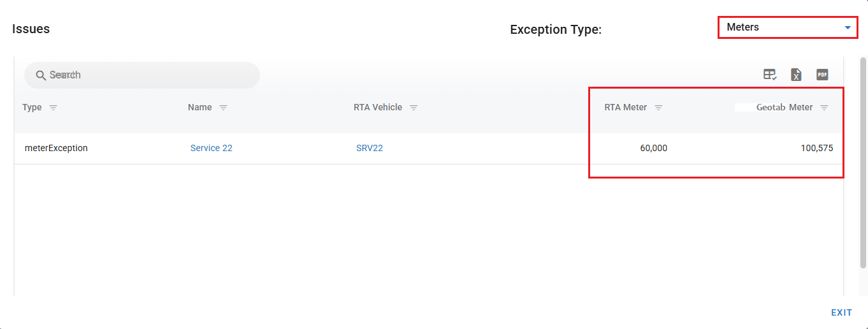Sort by the RTA Vehicle column header
The height and width of the screenshot is (329, 868).
378,108
